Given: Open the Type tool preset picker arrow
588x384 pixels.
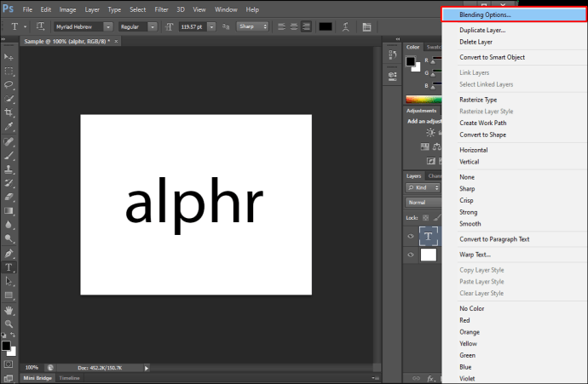Looking at the screenshot, I should click(25, 26).
